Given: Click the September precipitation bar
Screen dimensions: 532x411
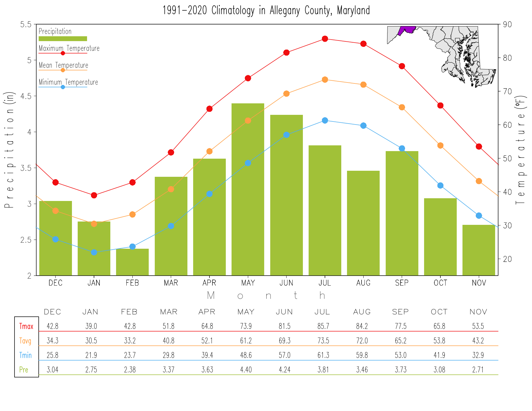Looking at the screenshot, I should pos(402,213).
